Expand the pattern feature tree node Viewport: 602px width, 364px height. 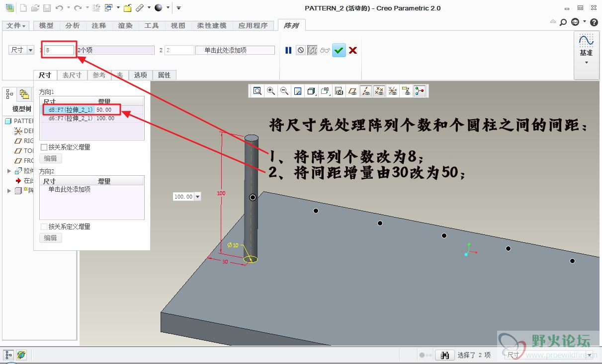(x=9, y=191)
